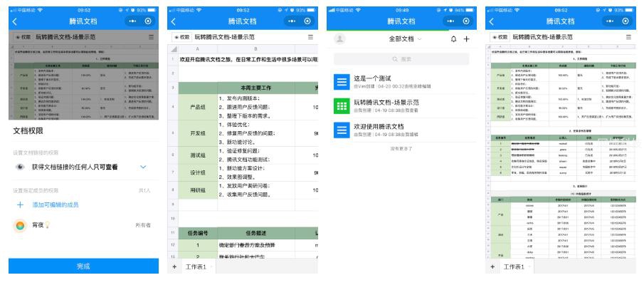This screenshot has height=285, width=644.
Task: Tap select-all corner triangle of zoomed-in spreadsheet
Action: (174, 49)
